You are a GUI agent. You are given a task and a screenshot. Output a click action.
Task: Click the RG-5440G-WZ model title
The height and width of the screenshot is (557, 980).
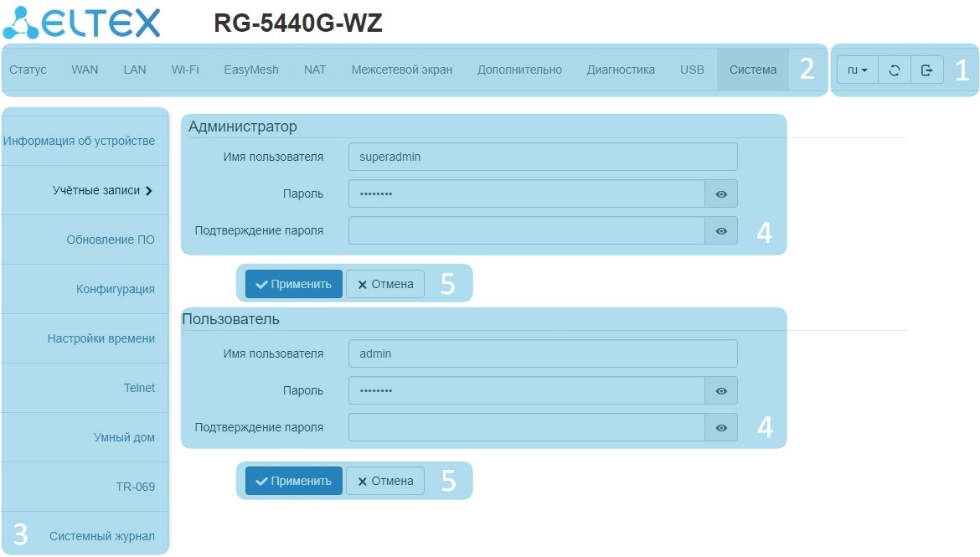click(x=298, y=23)
